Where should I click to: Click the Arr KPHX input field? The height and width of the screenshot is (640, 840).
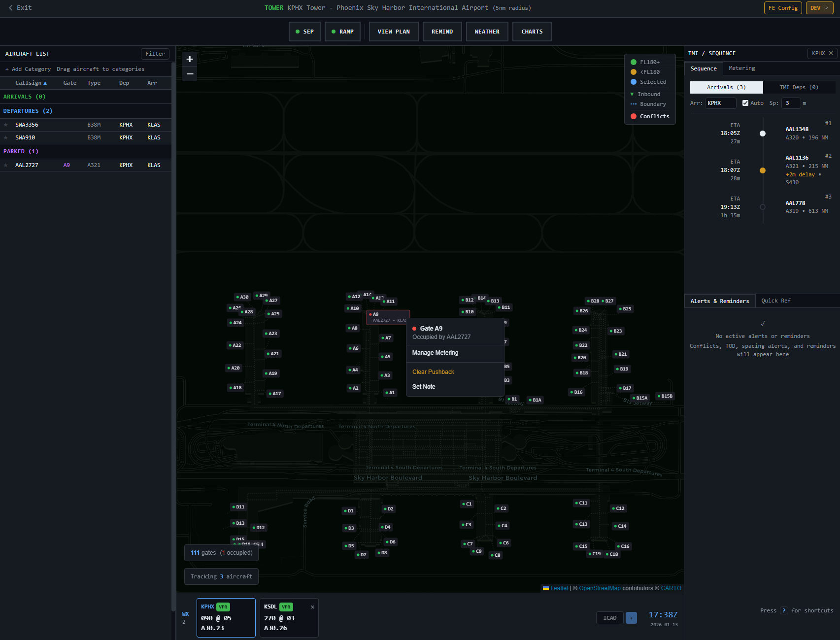[720, 103]
